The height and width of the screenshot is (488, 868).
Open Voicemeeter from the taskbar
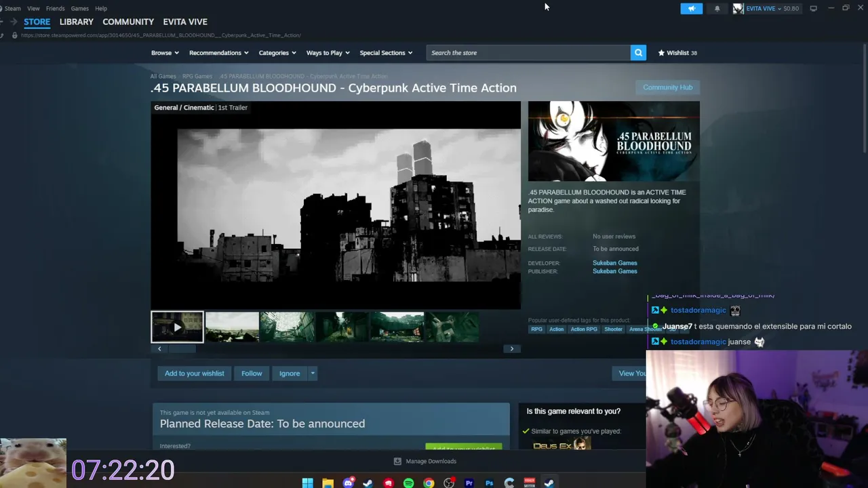click(530, 483)
